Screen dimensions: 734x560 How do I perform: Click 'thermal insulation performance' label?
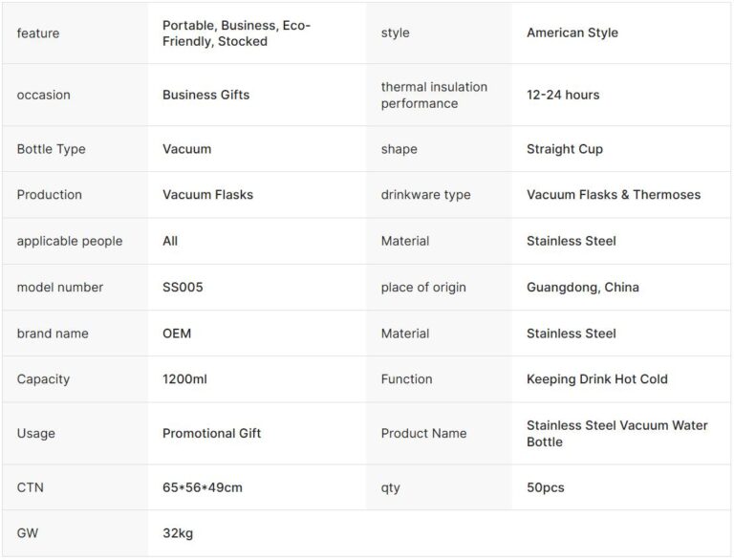pos(434,95)
